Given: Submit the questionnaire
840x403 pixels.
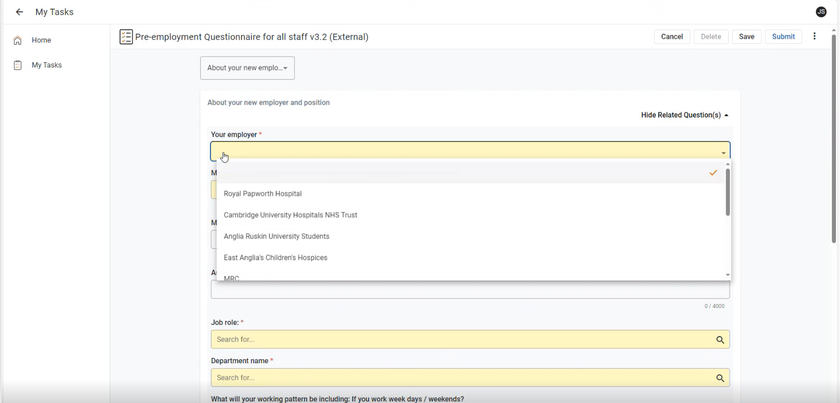Looking at the screenshot, I should [783, 36].
